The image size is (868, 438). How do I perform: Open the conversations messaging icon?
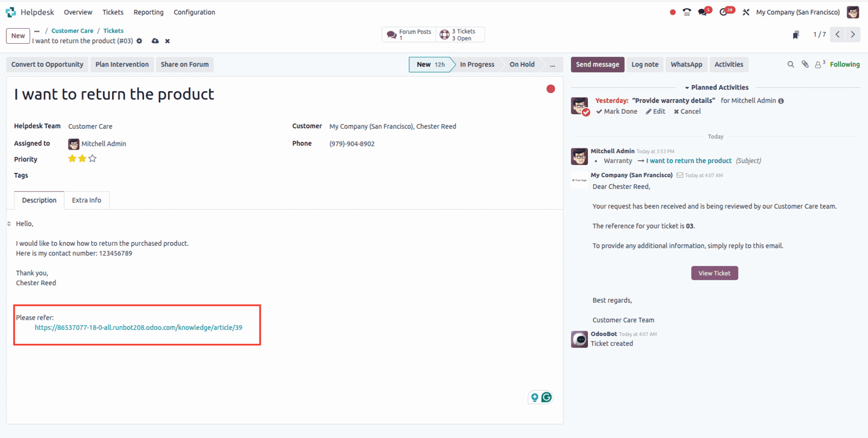click(x=702, y=12)
